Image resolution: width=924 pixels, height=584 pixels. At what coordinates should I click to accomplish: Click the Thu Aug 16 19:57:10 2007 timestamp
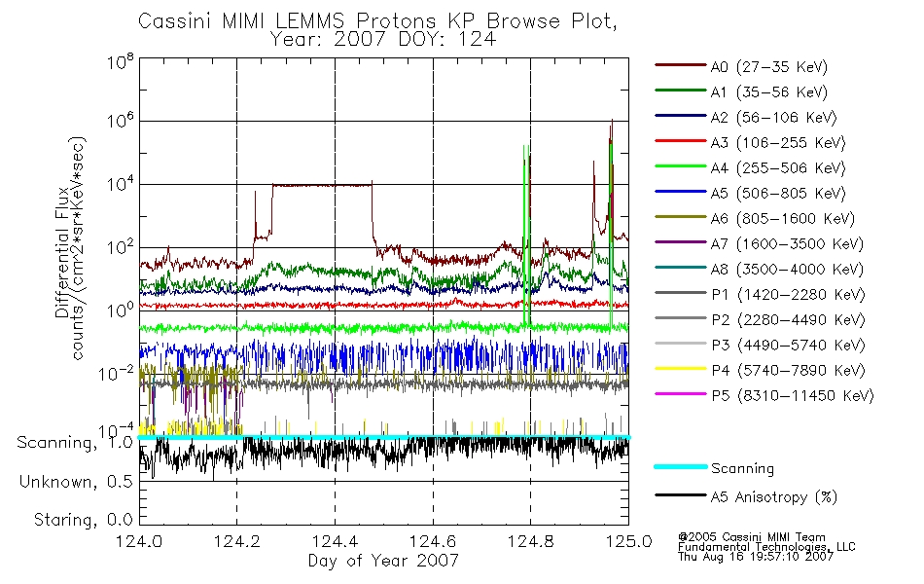[x=756, y=557]
